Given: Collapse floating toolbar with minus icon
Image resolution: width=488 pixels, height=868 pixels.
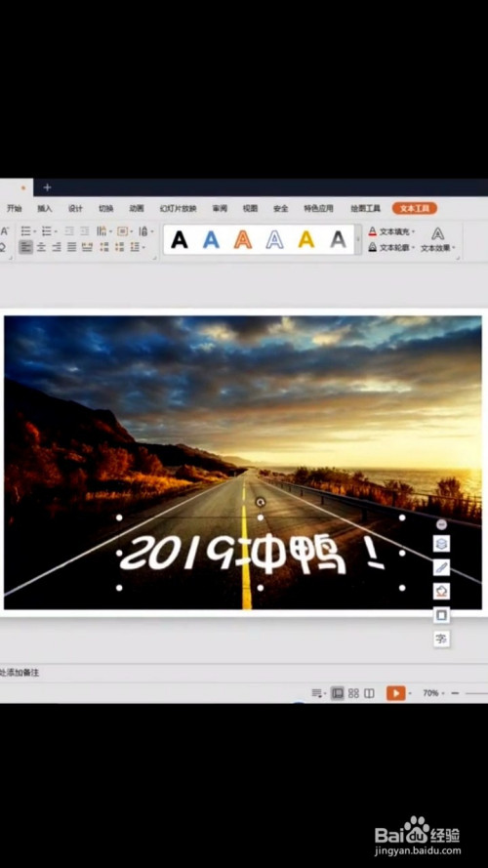Looking at the screenshot, I should click(441, 524).
